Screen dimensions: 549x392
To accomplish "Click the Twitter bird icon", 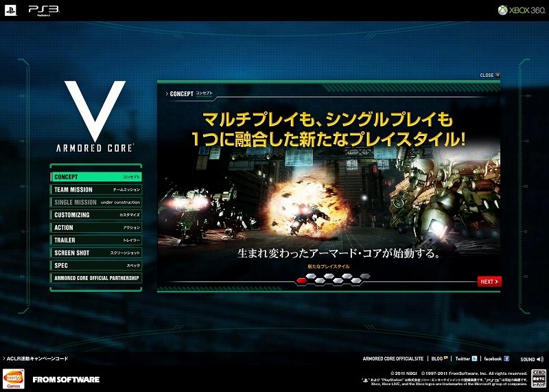I will [474, 358].
